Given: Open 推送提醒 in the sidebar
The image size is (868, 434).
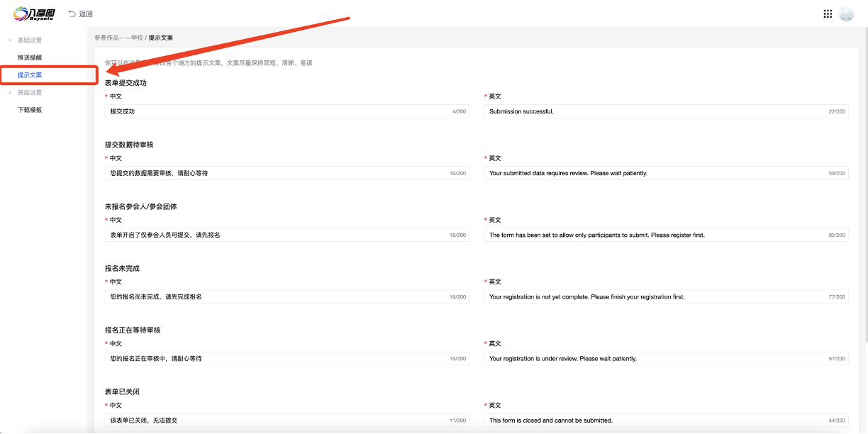Looking at the screenshot, I should pyautogui.click(x=30, y=57).
